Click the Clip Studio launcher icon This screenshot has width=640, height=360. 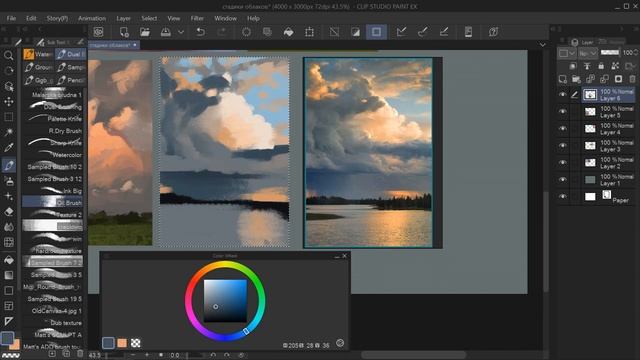(98, 32)
